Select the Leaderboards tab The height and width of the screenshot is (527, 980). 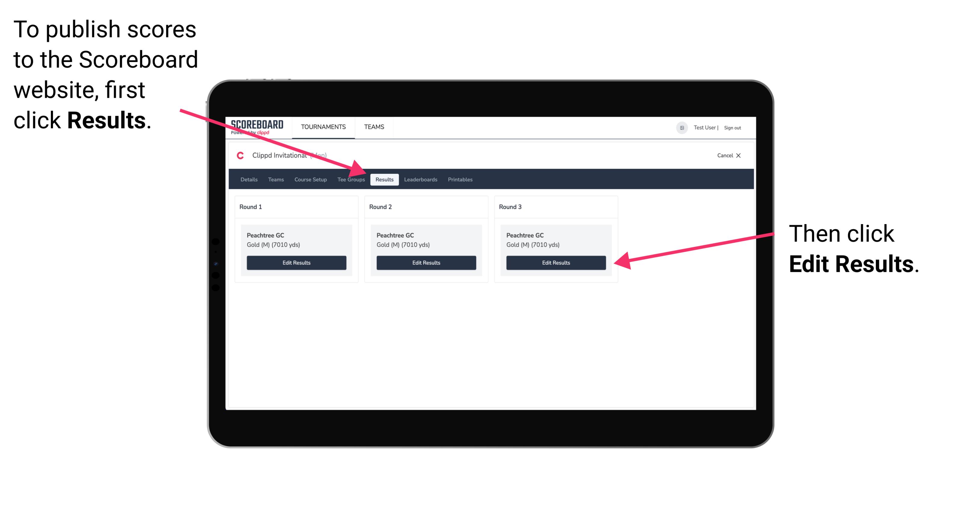[421, 180]
